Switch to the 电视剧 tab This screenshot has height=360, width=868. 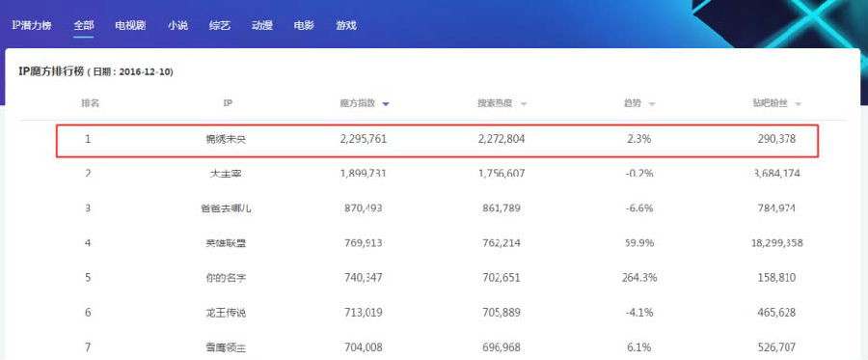130,25
